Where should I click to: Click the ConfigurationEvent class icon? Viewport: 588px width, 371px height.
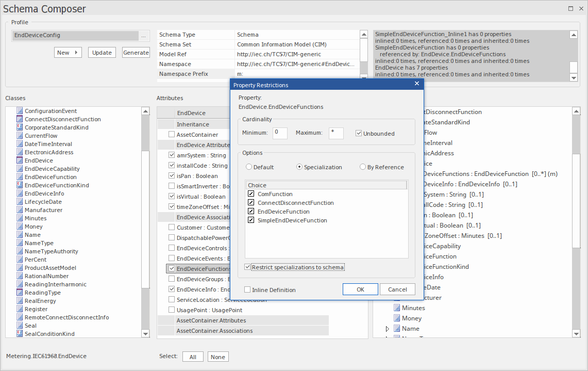19,111
